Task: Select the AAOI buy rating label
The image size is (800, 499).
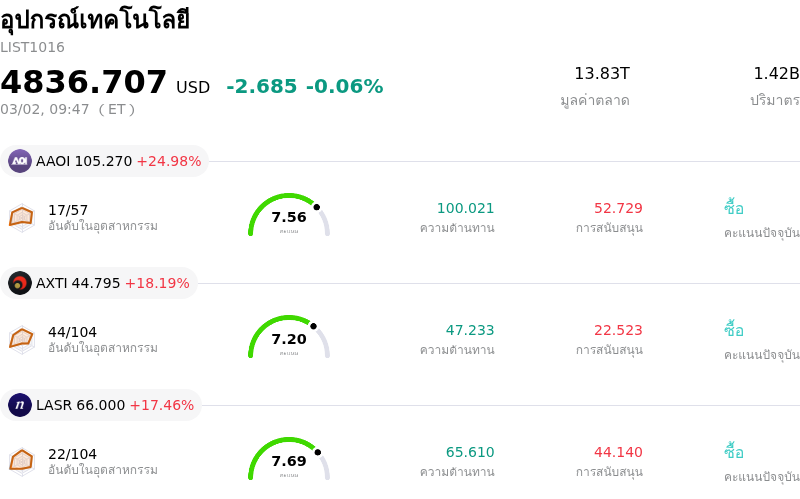Action: [734, 208]
